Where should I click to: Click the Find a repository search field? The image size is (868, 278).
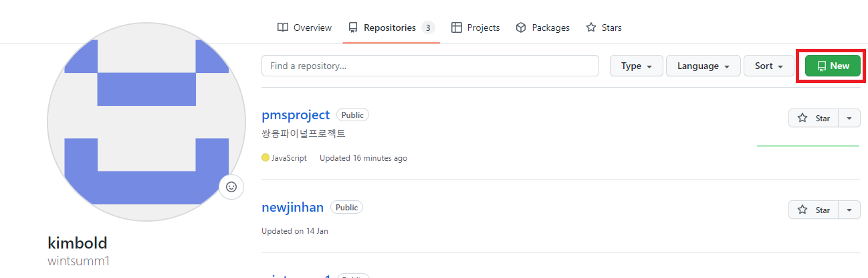coord(430,66)
